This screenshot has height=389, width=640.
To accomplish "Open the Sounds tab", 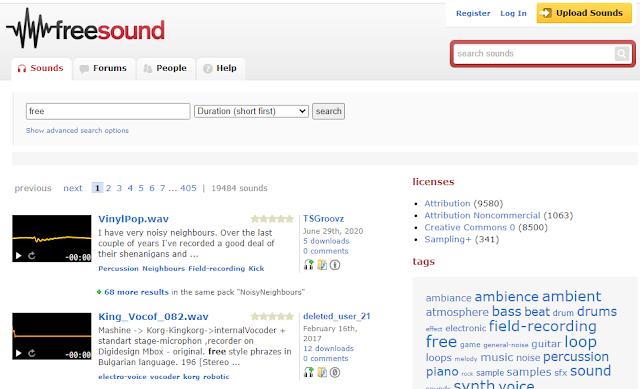I will pos(41,68).
